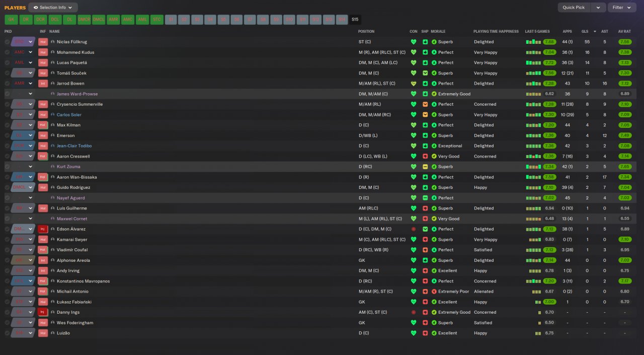The width and height of the screenshot is (644, 355).
Task: View Edson Álvarez's red condition icon
Action: pos(414,229)
